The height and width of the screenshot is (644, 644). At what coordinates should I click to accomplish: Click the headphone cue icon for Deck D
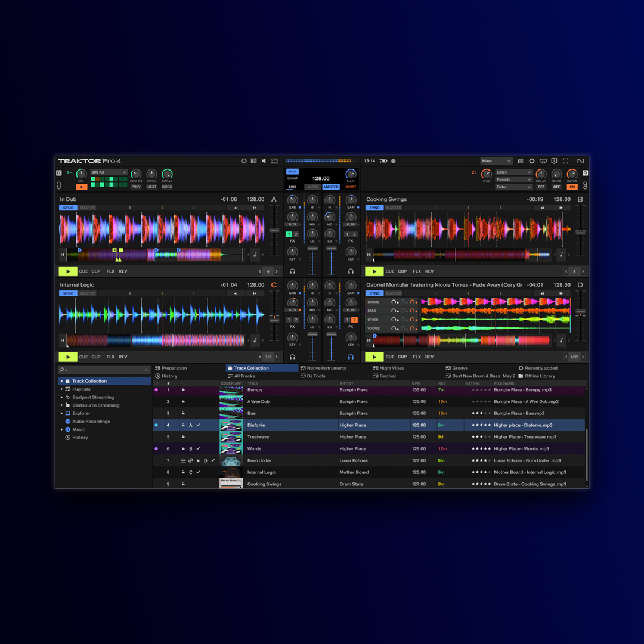(351, 357)
